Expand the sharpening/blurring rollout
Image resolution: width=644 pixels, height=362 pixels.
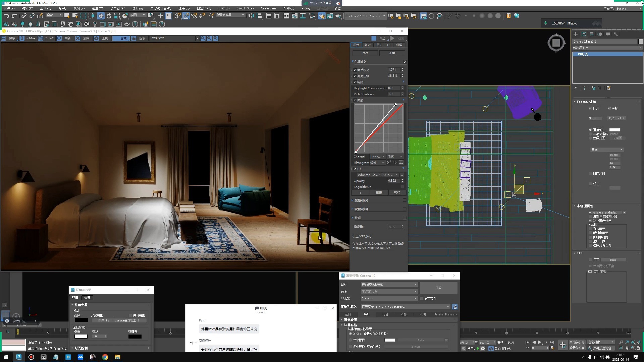click(361, 209)
